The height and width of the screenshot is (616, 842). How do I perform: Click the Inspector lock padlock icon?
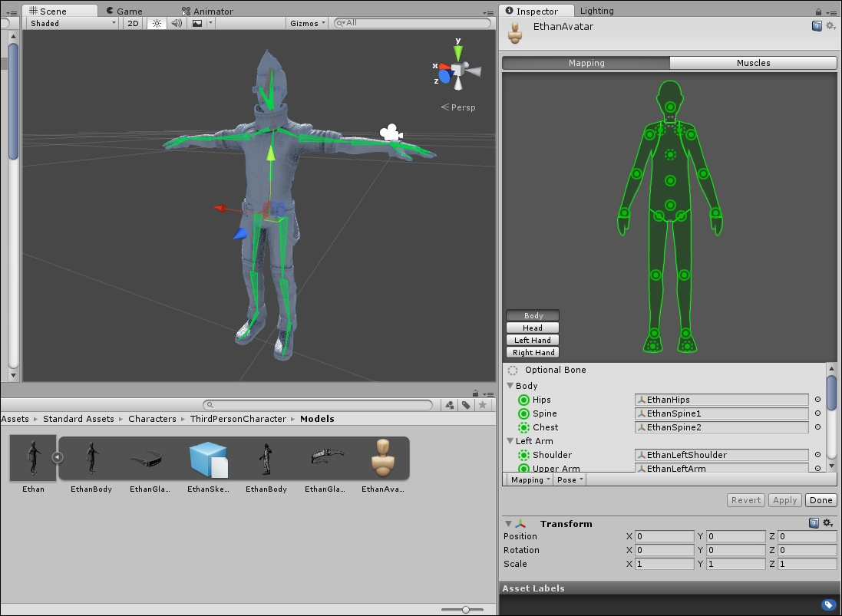pos(818,12)
